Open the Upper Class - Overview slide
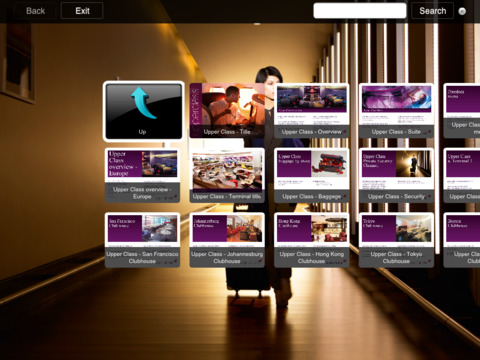This screenshot has height=360, width=480. [x=312, y=110]
